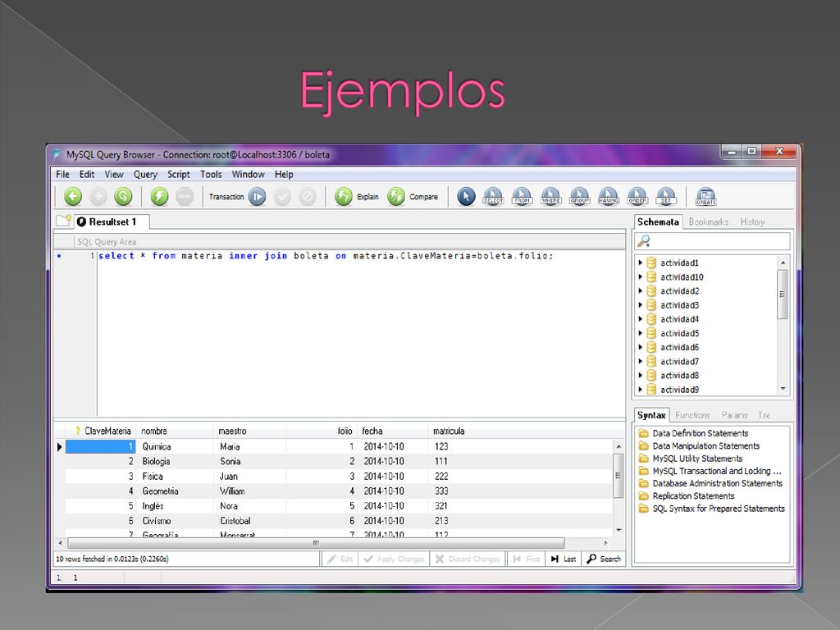The width and height of the screenshot is (840, 630).
Task: Click the GROUP clause tool icon
Action: 580,197
